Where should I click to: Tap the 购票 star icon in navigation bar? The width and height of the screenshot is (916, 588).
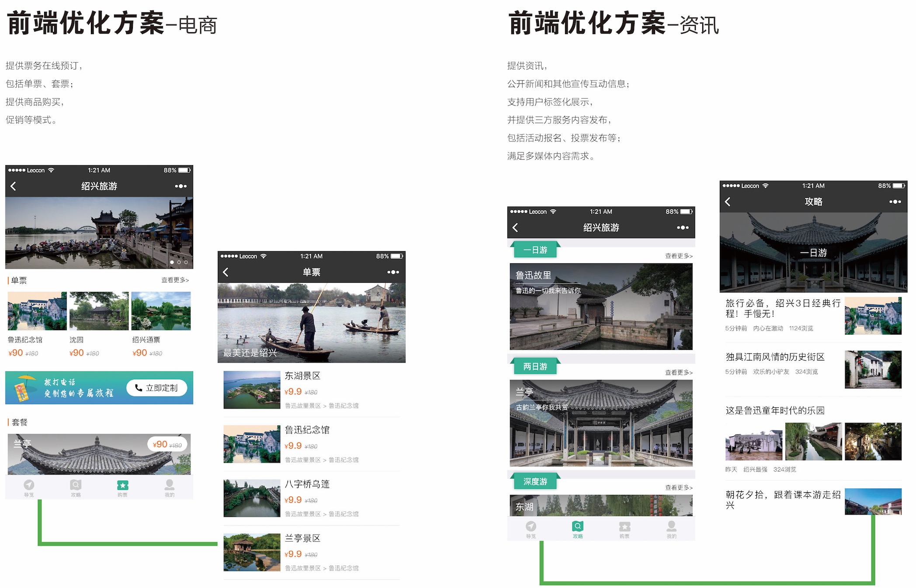tap(123, 484)
